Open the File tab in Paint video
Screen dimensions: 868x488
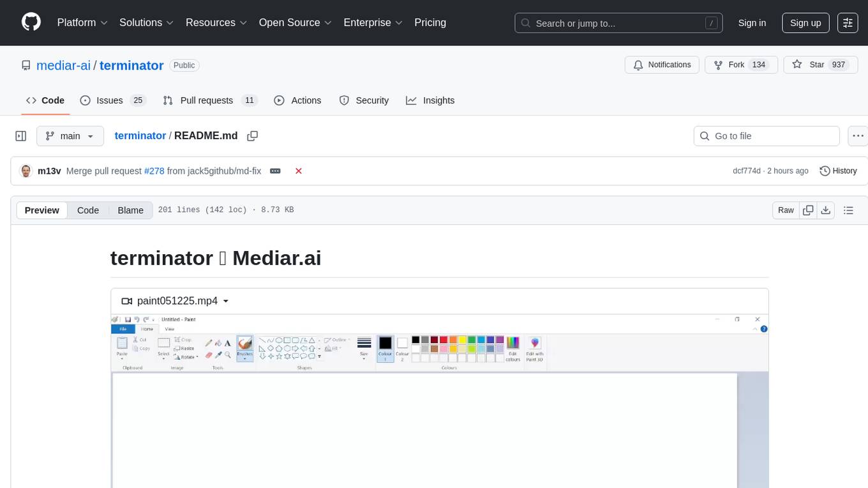[123, 329]
